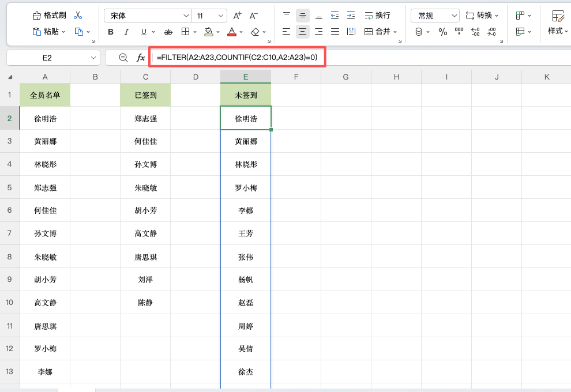Screen dimensions: 571x392
Task: Open alignment settings dialog launcher arrow
Action: [x=400, y=41]
